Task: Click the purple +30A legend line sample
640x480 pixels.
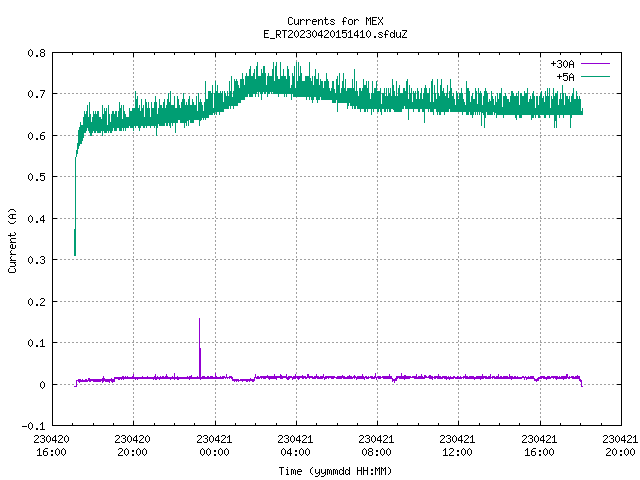Action: pos(595,64)
